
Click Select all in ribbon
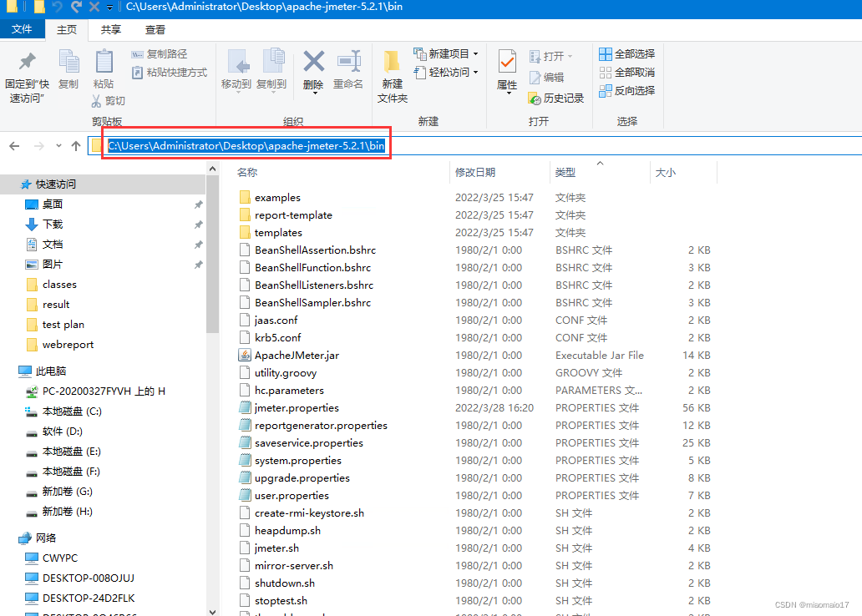[627, 54]
